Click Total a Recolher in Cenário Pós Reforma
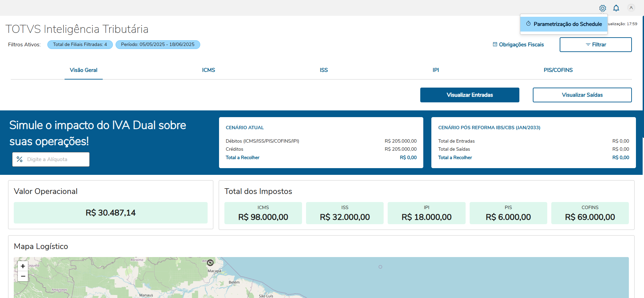644x298 pixels. [455, 158]
